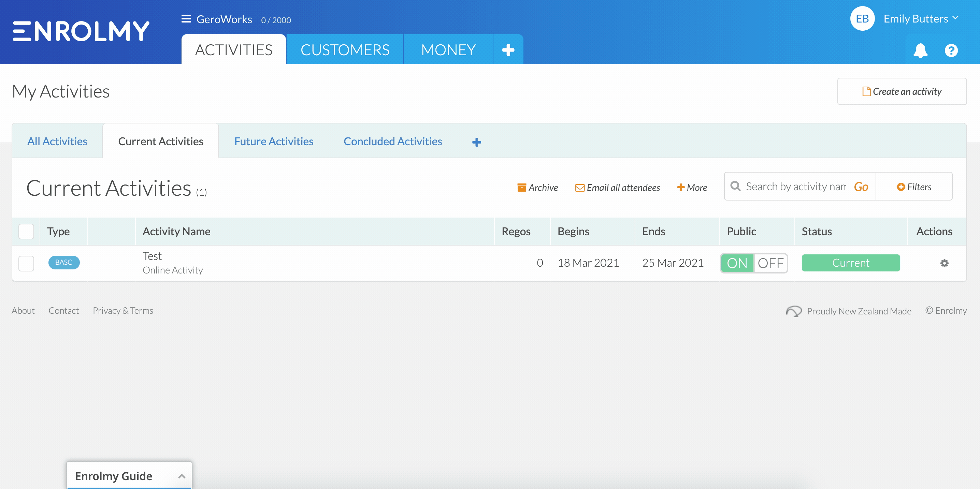Select the Current Activities tab
This screenshot has height=489, width=980.
point(160,142)
